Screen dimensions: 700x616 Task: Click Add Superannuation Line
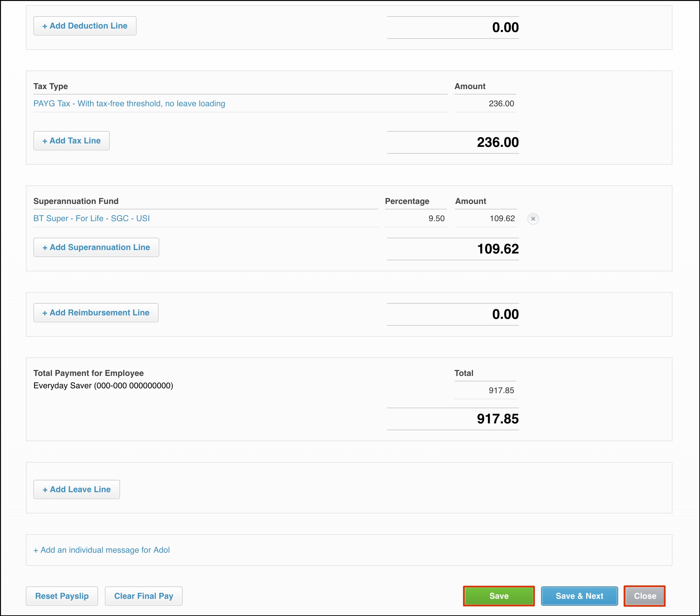[96, 247]
